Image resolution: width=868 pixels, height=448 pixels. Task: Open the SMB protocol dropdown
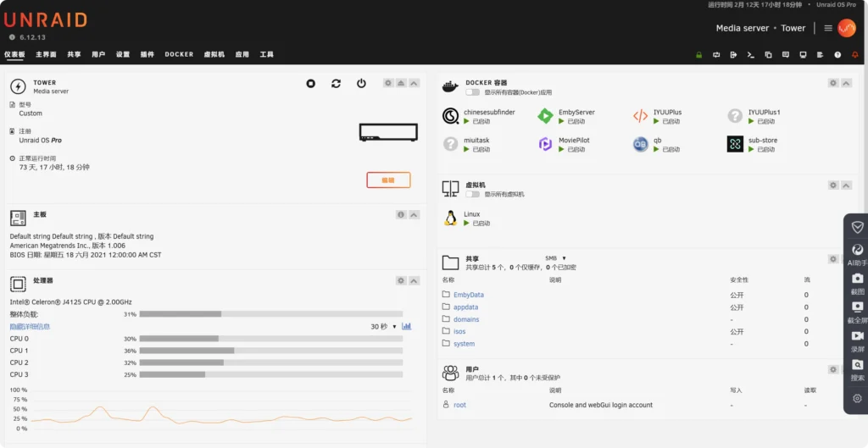pos(556,257)
